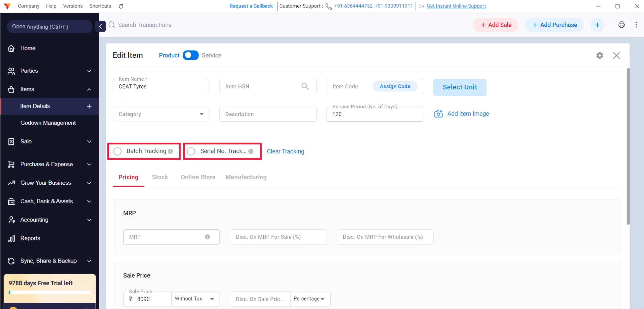This screenshot has height=309, width=644.
Task: Enable Batch Tracking for CEAT Tyres
Action: coord(117,151)
